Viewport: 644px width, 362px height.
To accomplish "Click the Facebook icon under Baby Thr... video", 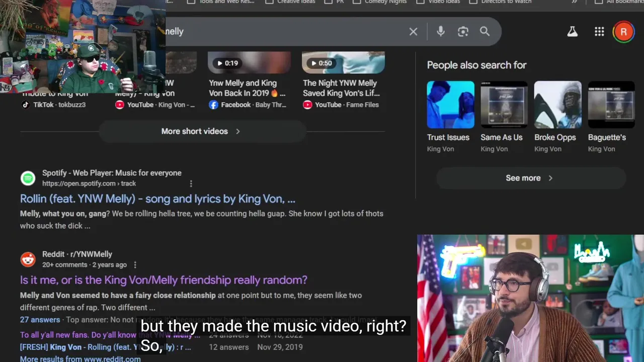I will tap(213, 105).
